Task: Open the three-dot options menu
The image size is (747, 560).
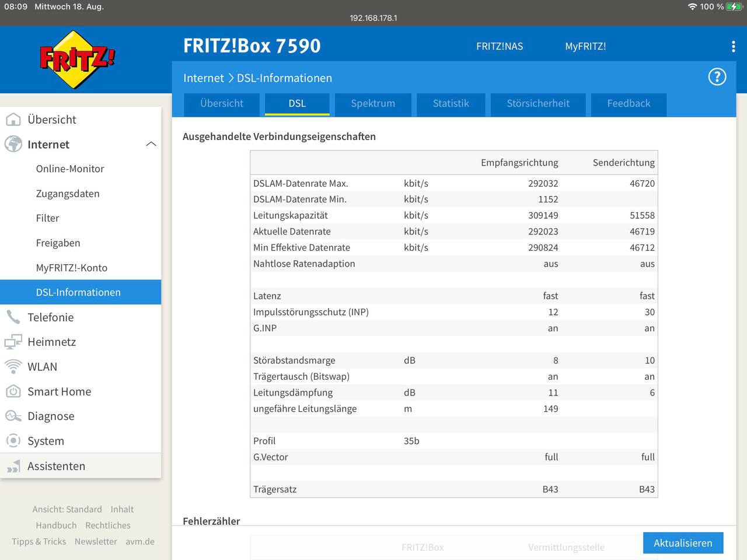Action: 734,47
